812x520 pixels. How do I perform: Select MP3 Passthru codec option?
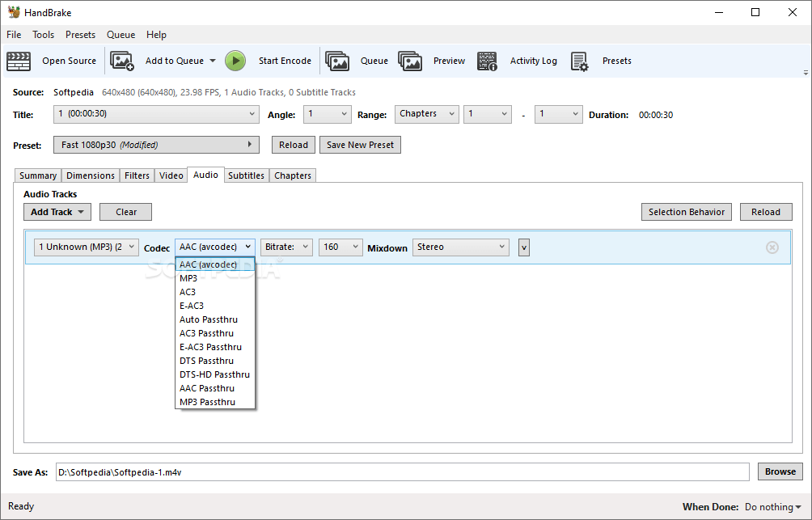[215, 402]
